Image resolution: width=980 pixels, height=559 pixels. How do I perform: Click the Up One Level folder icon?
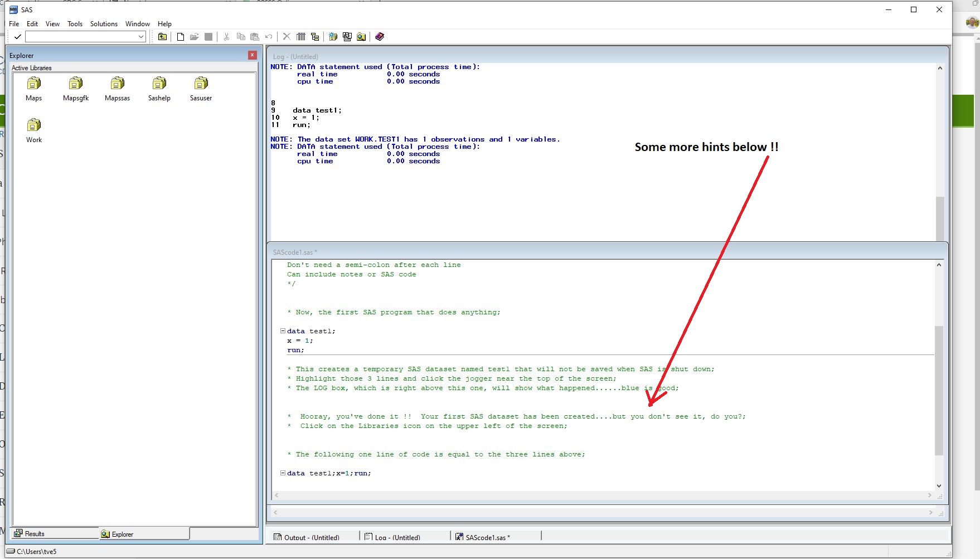[x=162, y=37]
